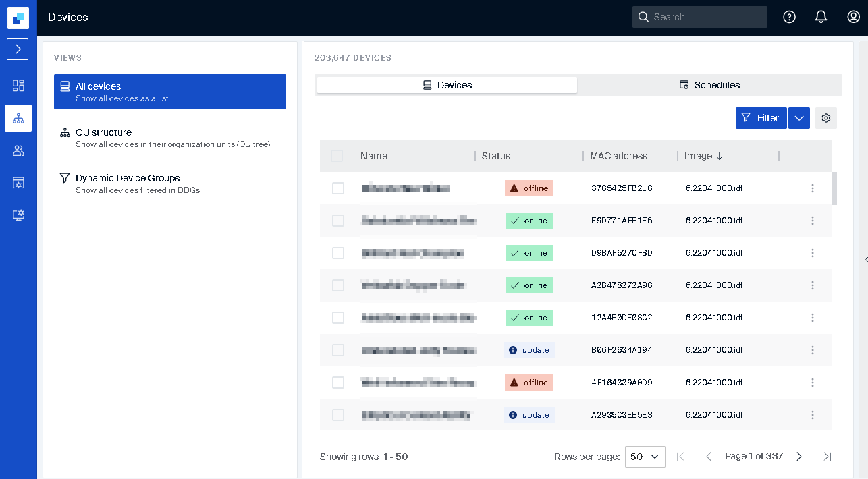Viewport: 868px width, 479px height.
Task: Open the Filter dropdown arrow
Action: 799,118
